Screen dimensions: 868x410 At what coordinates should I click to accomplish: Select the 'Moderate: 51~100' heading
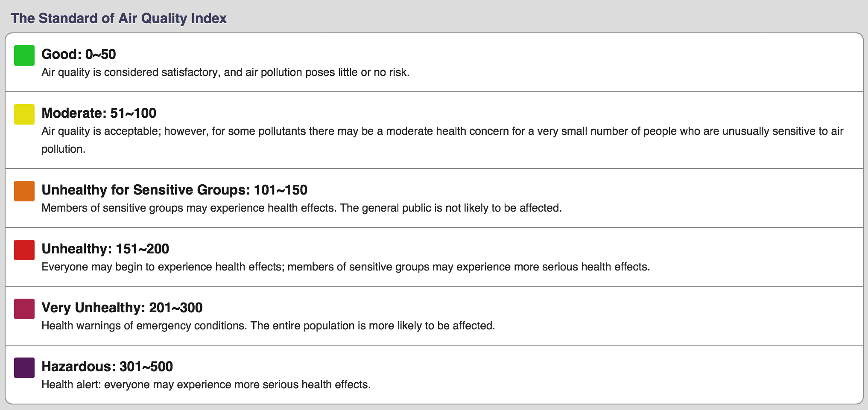(99, 113)
